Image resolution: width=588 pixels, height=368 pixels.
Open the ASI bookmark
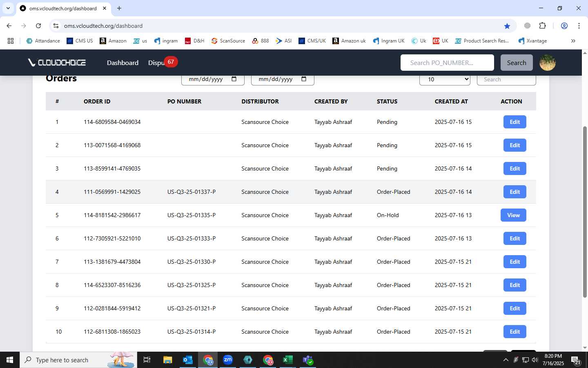coord(284,41)
